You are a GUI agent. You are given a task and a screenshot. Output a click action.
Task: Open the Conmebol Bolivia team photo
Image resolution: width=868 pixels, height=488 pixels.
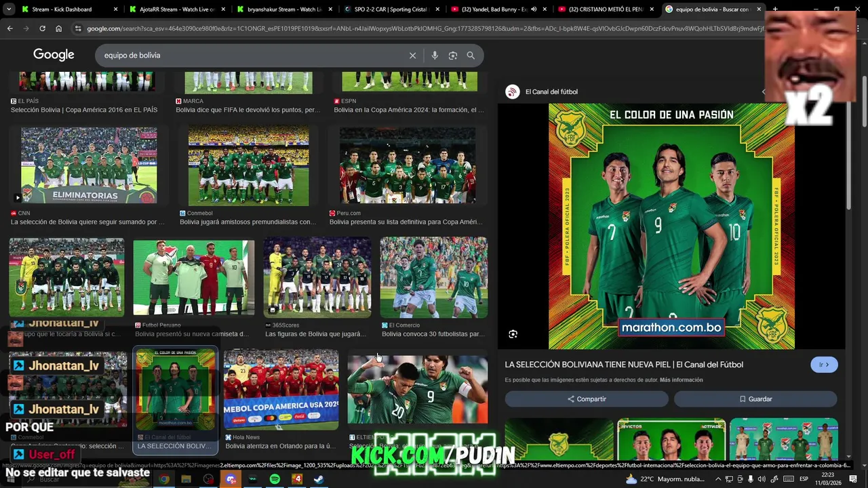[248, 166]
